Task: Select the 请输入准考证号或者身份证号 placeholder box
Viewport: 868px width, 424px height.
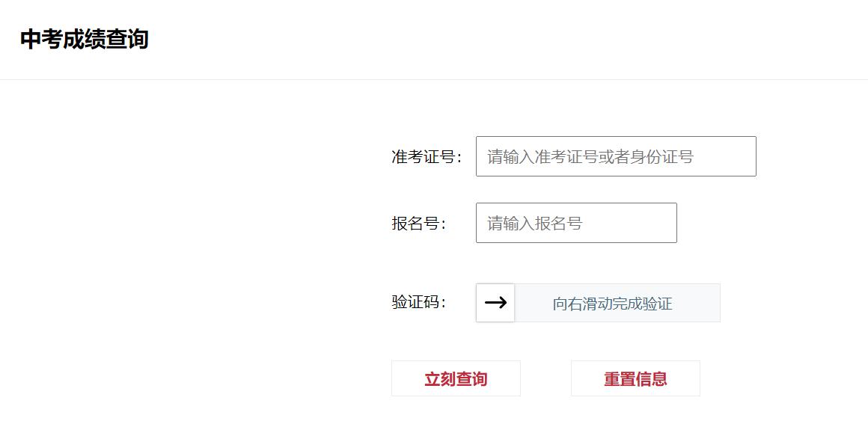Action: point(615,156)
